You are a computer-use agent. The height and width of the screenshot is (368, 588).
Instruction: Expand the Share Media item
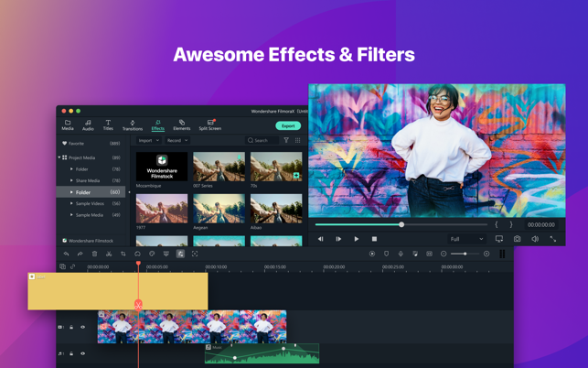coord(71,180)
